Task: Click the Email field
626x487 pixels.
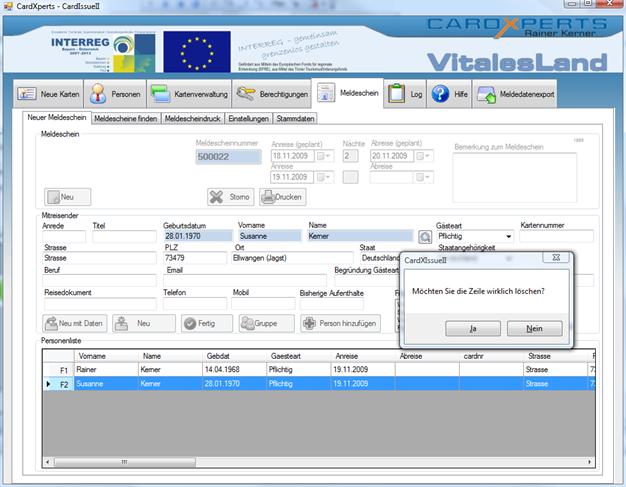Action: coord(245,280)
